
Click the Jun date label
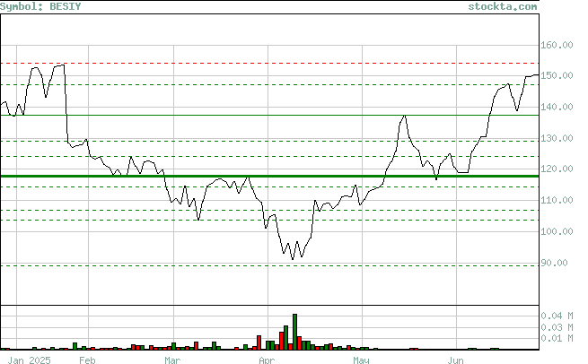(456, 360)
